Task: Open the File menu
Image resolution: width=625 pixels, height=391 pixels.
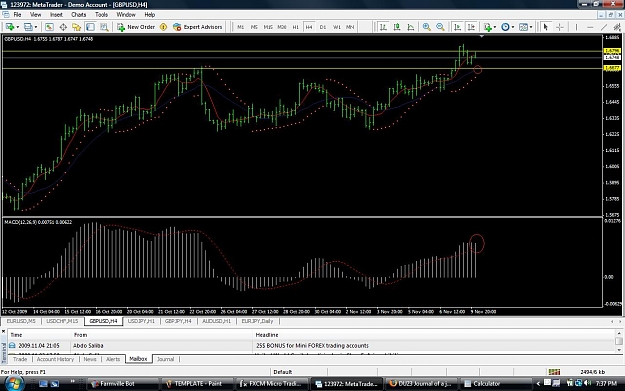Action: click(x=17, y=14)
